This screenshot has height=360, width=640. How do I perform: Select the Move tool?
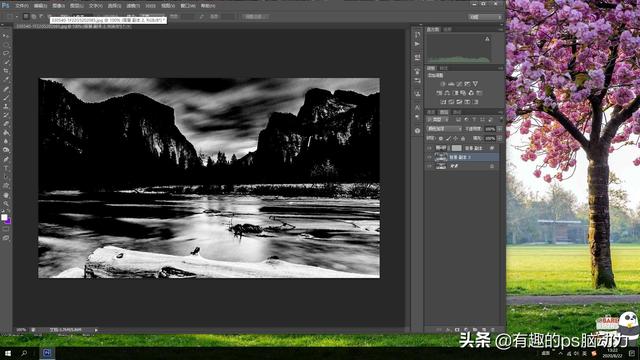pyautogui.click(x=6, y=36)
